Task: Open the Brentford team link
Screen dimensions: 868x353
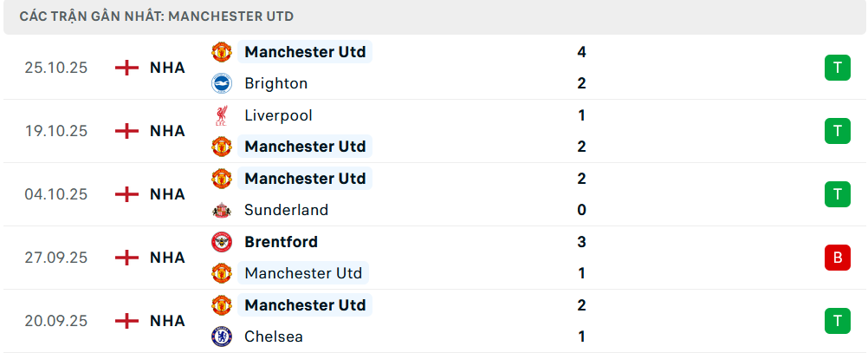Action: coord(281,242)
